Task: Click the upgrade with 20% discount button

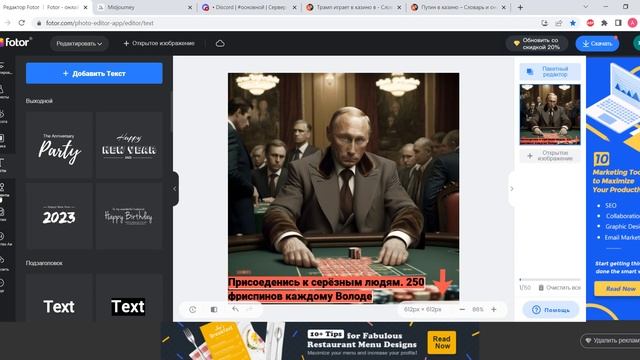Action: pos(537,44)
